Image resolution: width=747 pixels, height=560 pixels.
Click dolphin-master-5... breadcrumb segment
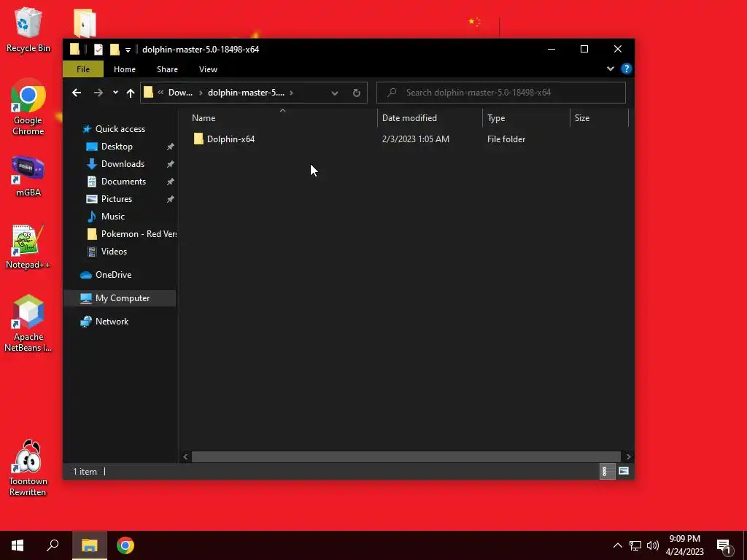(246, 93)
